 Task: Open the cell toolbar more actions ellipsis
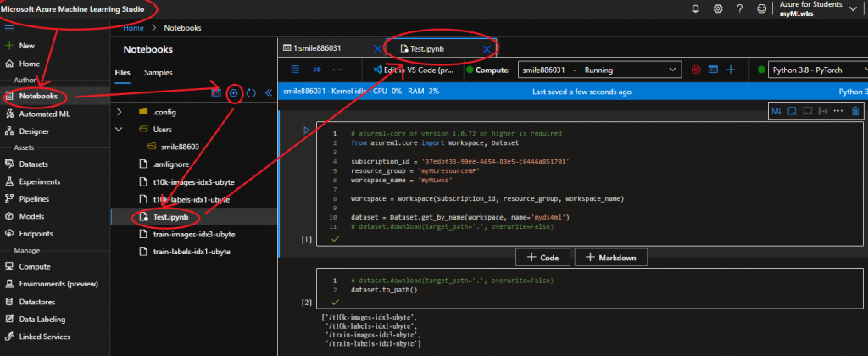tap(838, 111)
